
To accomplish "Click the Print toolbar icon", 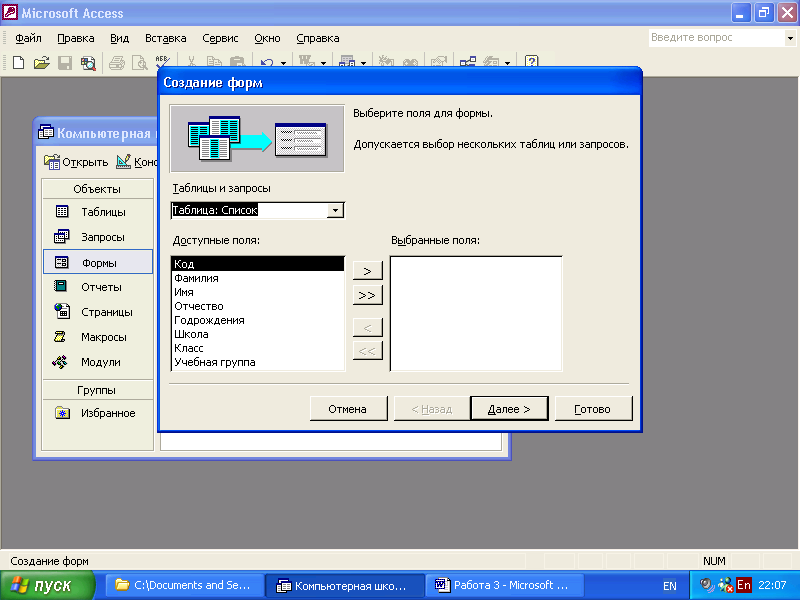I will 117,63.
